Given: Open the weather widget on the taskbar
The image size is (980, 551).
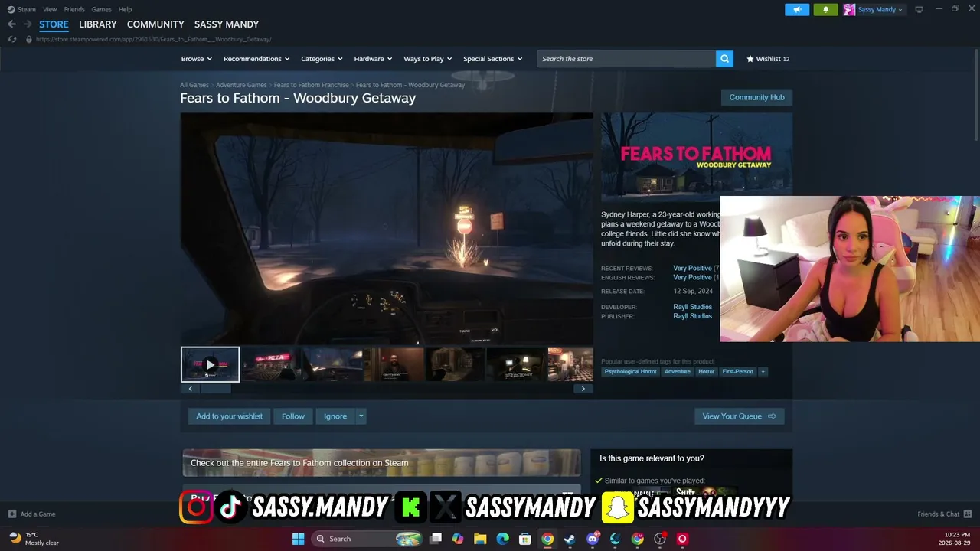Looking at the screenshot, I should click(34, 539).
